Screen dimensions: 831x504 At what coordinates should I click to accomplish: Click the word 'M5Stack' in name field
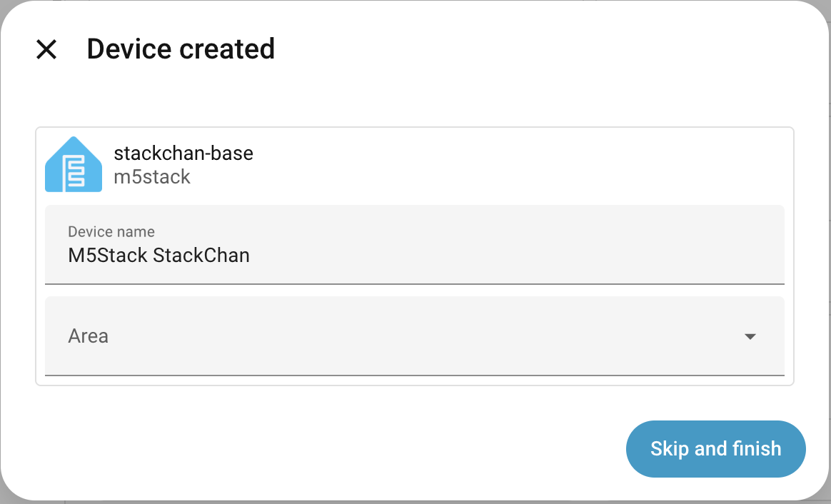coord(107,256)
